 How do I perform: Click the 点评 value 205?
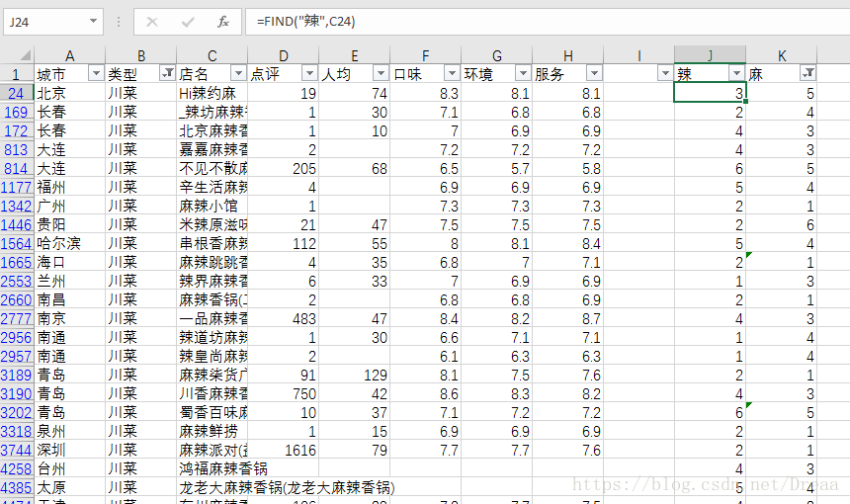pyautogui.click(x=283, y=169)
